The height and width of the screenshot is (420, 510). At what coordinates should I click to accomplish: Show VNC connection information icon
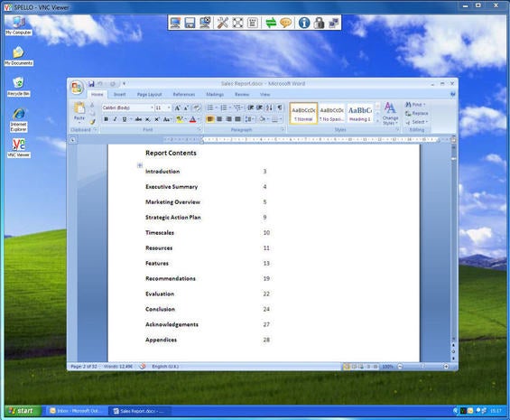coord(304,23)
